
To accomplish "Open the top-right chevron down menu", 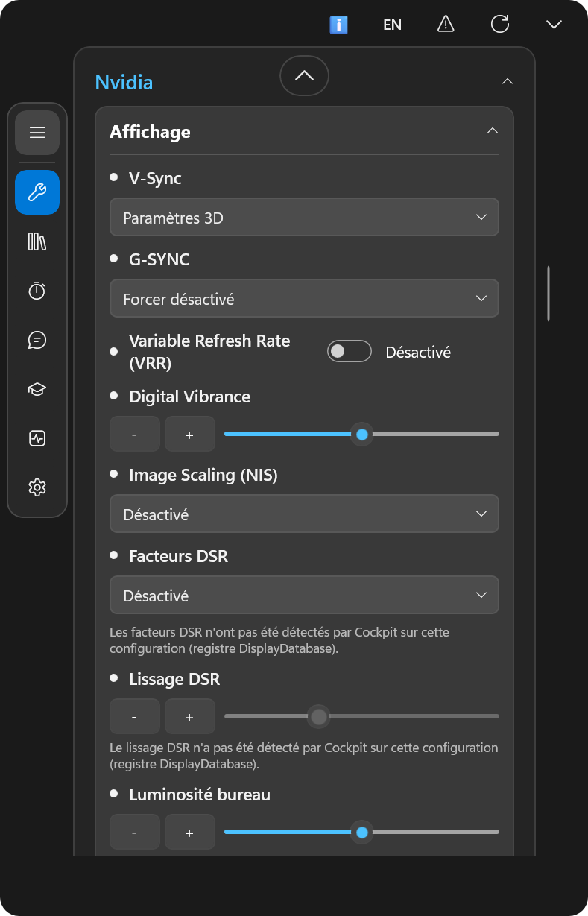I will [x=554, y=25].
